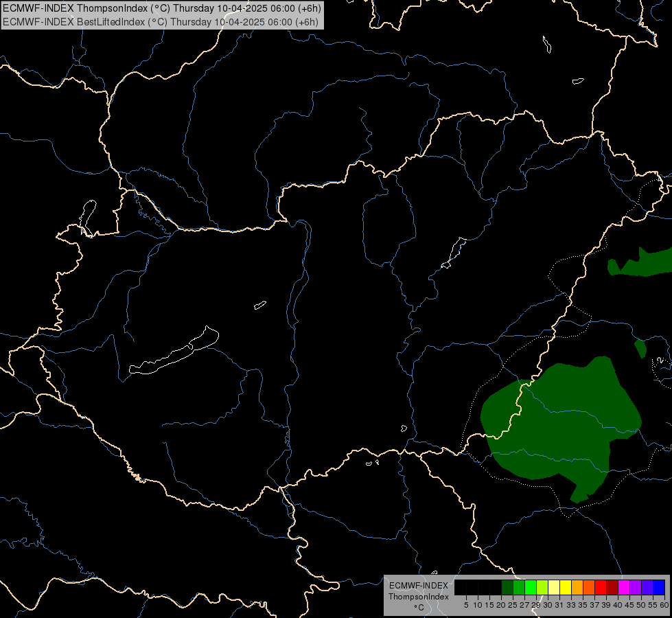672x618 pixels.
Task: Pick the bright red 37–39 legend swatch
Action: (601, 587)
